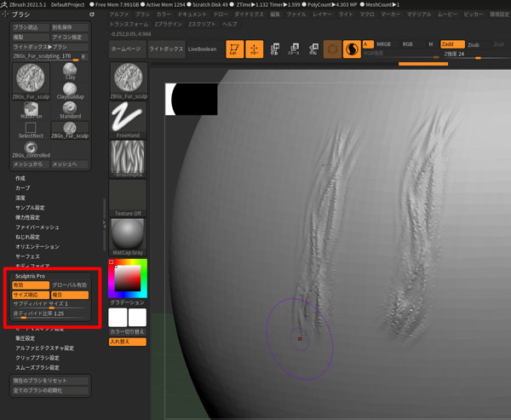This screenshot has width=511, height=420.
Task: Select the Clay brush icon
Action: (70, 71)
